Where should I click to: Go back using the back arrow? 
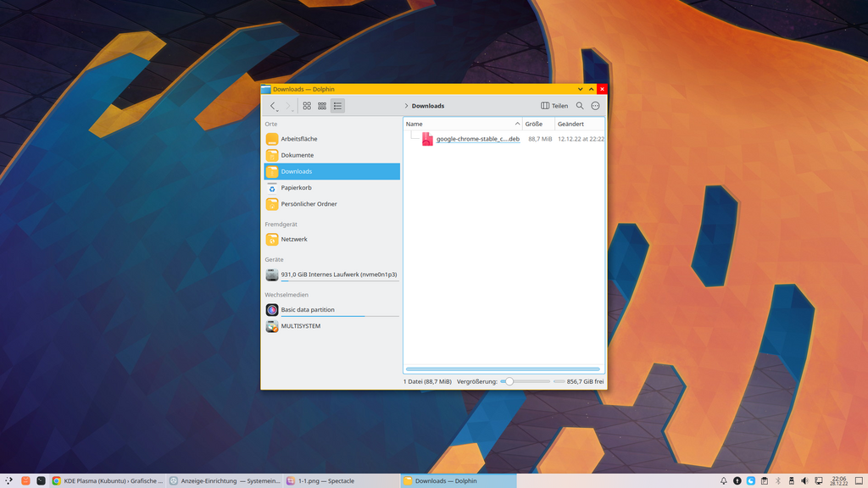pyautogui.click(x=272, y=106)
